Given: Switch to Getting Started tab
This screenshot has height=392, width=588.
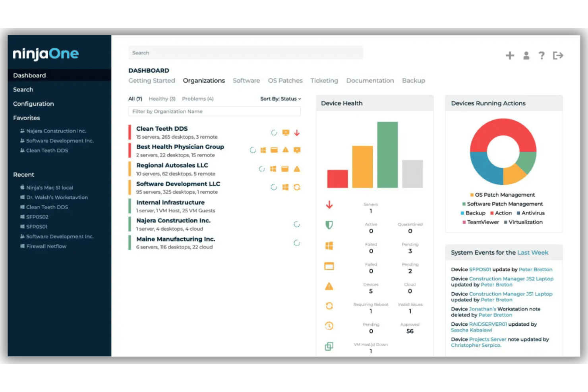Looking at the screenshot, I should click(x=152, y=81).
